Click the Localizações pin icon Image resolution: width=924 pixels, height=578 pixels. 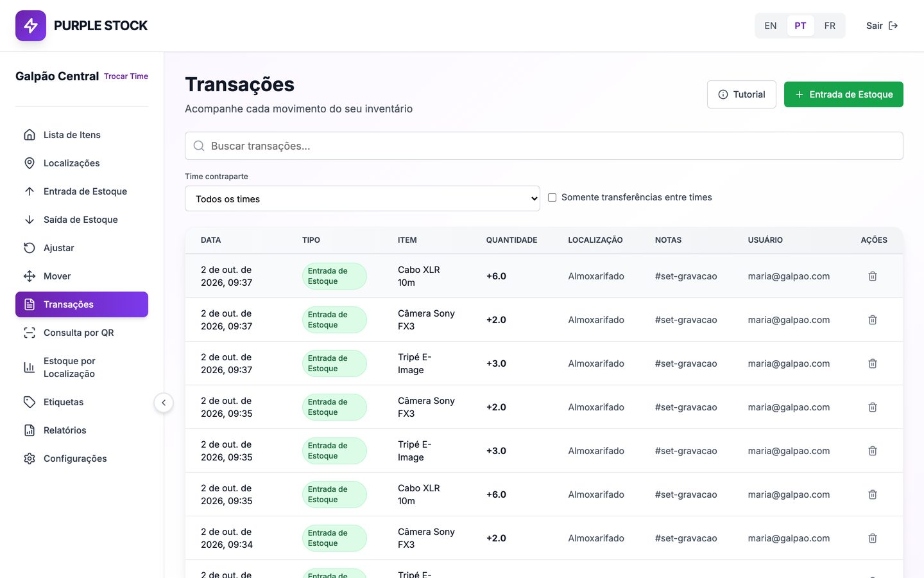click(x=30, y=163)
